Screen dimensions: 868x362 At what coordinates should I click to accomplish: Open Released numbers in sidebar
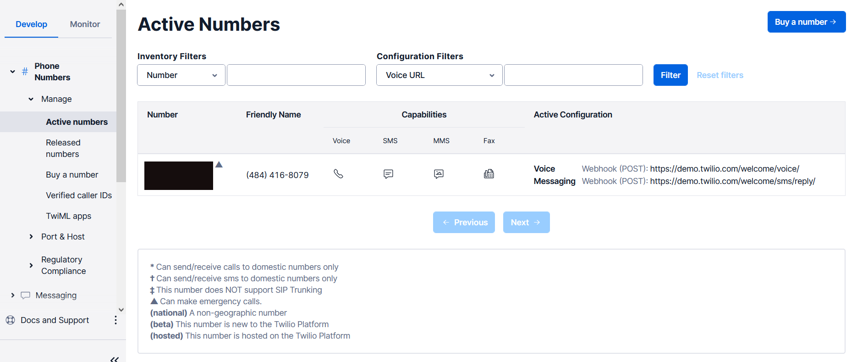(x=63, y=148)
